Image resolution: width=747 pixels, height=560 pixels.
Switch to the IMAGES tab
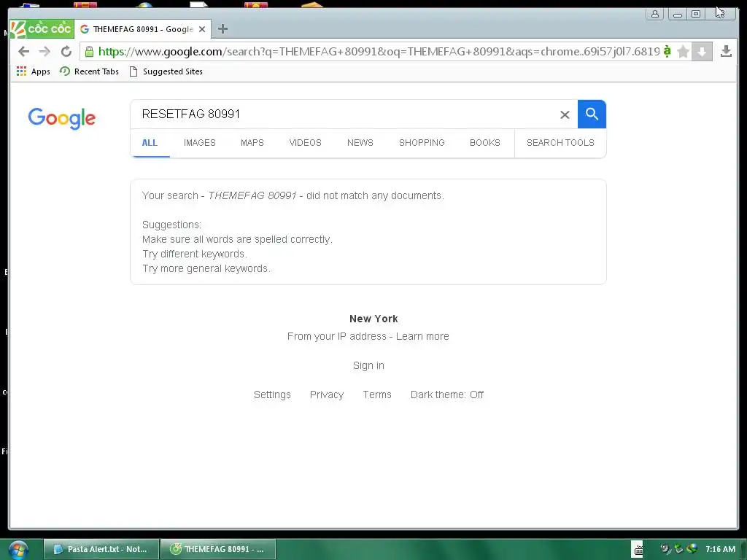point(200,143)
